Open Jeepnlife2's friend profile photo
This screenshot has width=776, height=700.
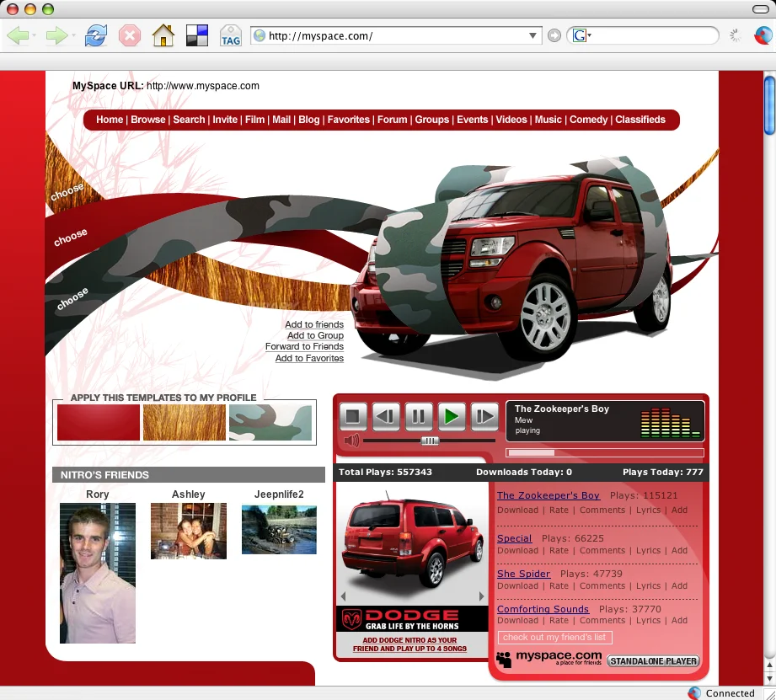point(279,529)
